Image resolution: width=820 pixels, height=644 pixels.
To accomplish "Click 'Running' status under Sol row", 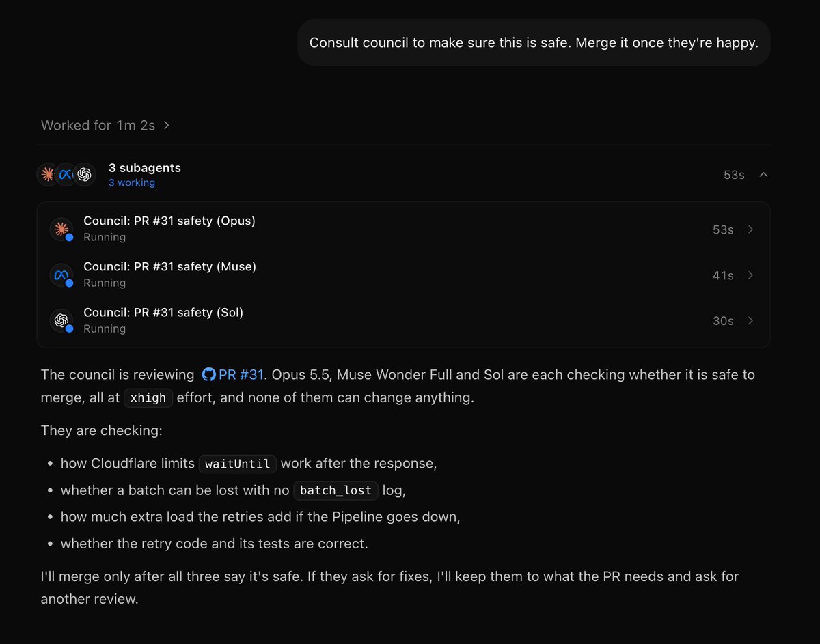I will [105, 329].
